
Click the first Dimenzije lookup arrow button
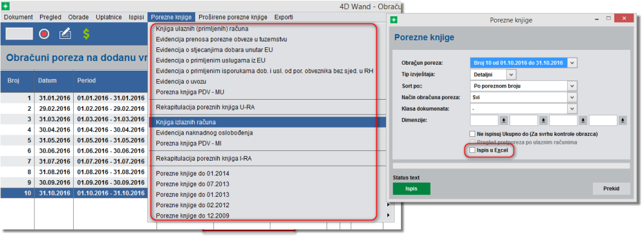tap(504, 120)
